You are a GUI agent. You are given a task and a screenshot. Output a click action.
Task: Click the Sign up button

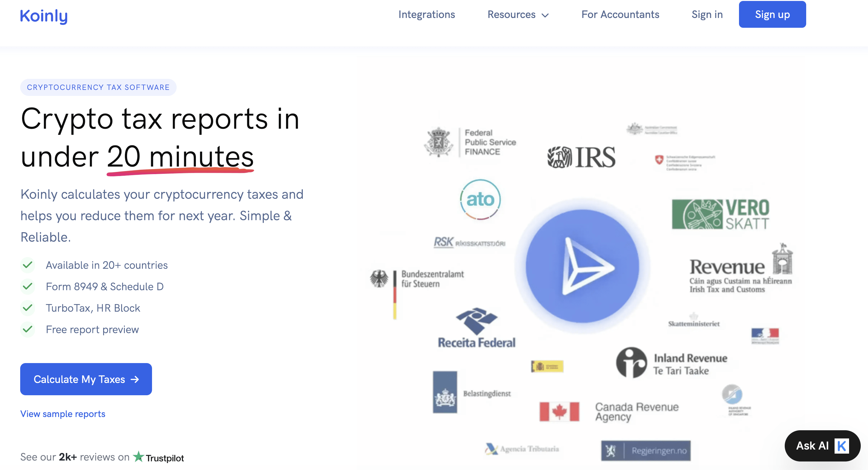pyautogui.click(x=772, y=15)
